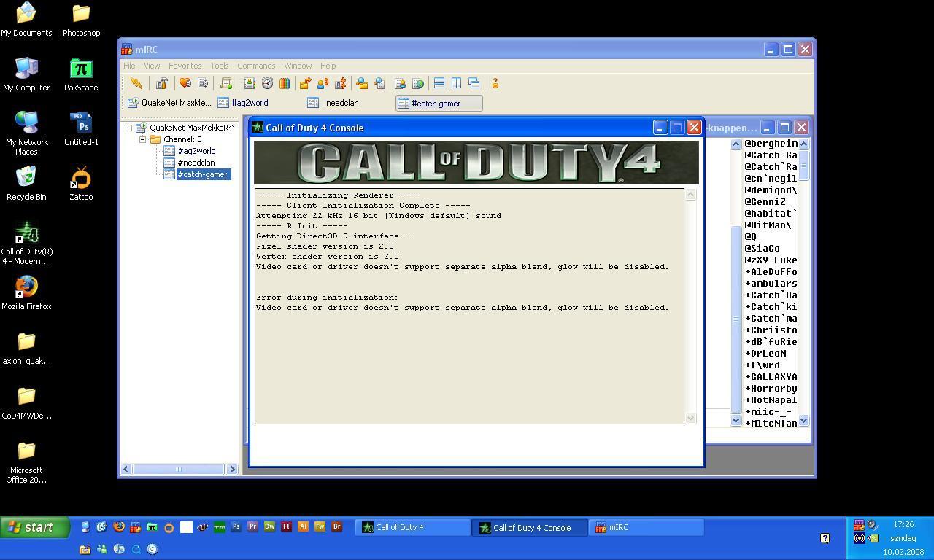Viewport: 934px width, 560px height.
Task: Click Cascade windows icon in mIRC
Action: tap(474, 83)
